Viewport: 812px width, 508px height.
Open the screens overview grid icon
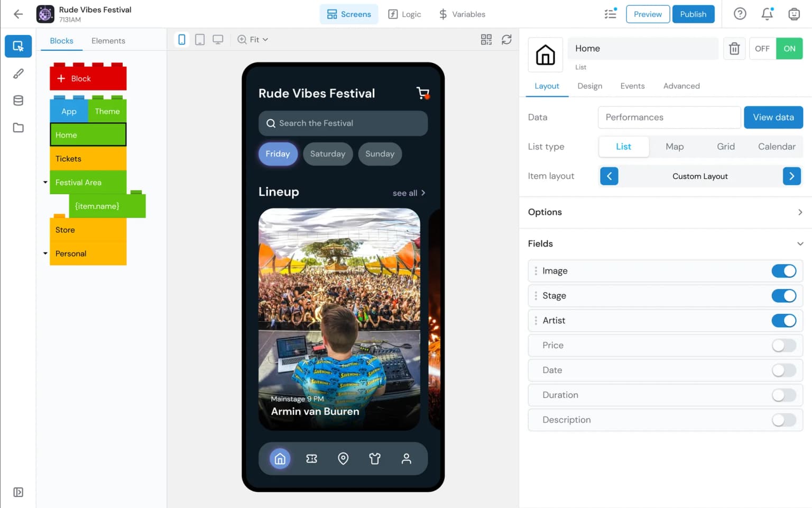(x=486, y=39)
